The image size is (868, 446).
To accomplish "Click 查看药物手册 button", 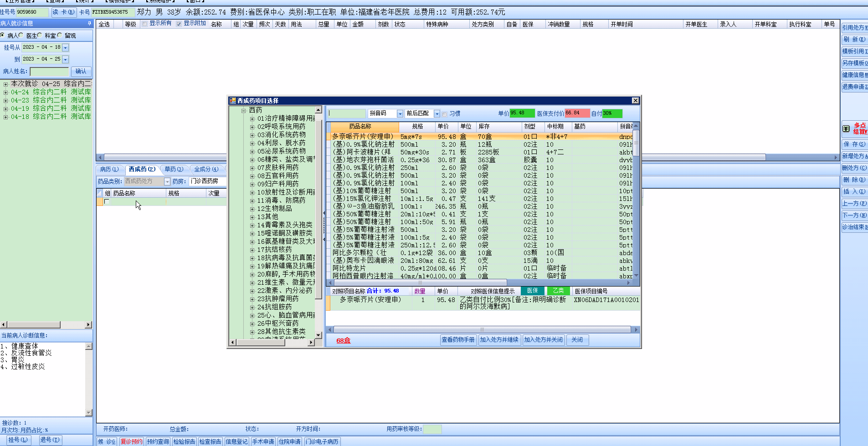I will [x=458, y=340].
